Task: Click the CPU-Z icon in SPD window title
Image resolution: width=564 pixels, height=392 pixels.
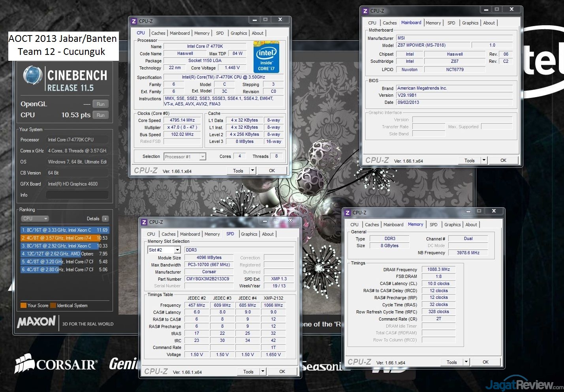Action: [x=145, y=222]
